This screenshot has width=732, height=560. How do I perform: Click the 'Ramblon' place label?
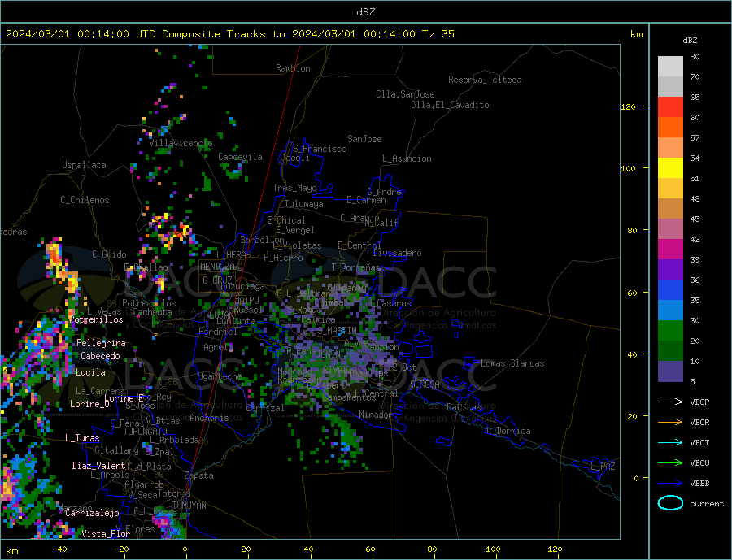point(293,68)
